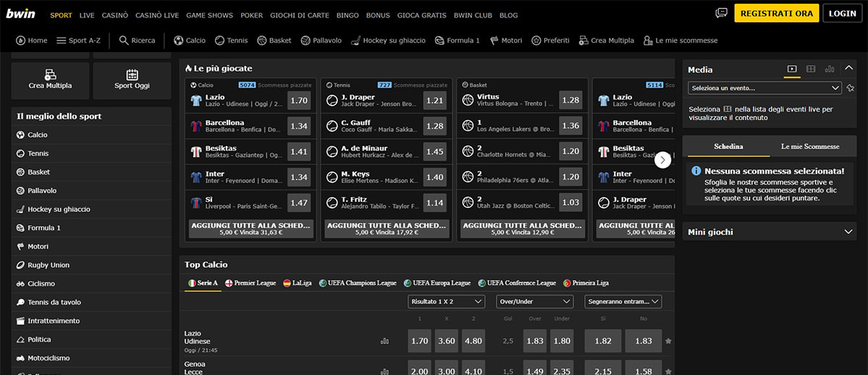Screen dimensions: 868x375
Task: Open BWIN CLUB in top menu
Action: pyautogui.click(x=473, y=15)
